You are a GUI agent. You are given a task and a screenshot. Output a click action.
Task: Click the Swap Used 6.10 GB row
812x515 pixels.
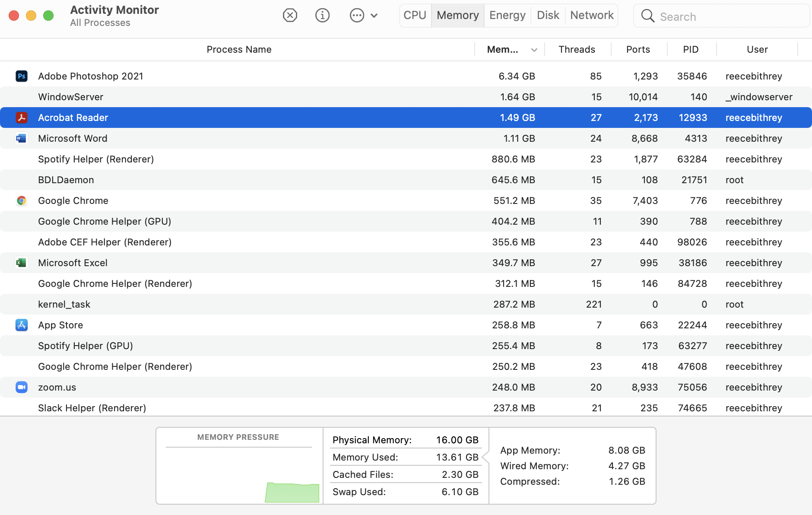(x=406, y=492)
